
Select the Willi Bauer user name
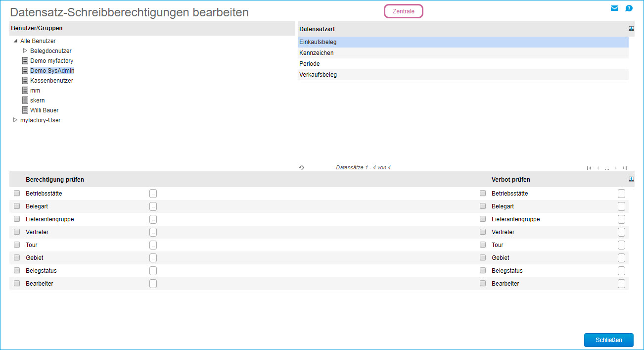pyautogui.click(x=45, y=110)
